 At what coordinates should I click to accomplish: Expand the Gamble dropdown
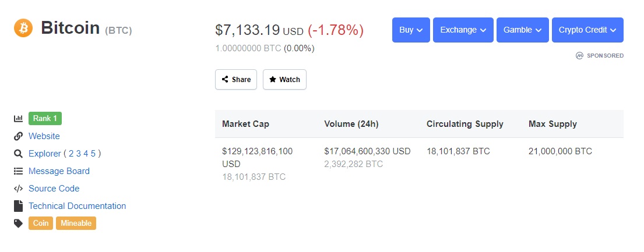coord(522,30)
